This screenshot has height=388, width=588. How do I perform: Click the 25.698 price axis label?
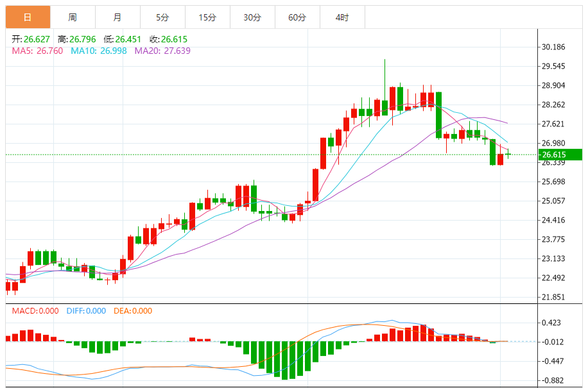tap(553, 181)
